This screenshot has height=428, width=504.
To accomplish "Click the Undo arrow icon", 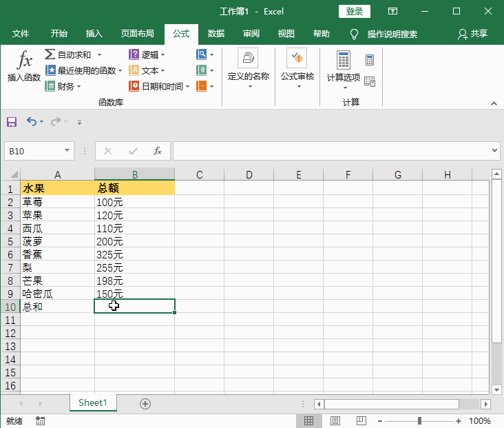I will pos(31,122).
